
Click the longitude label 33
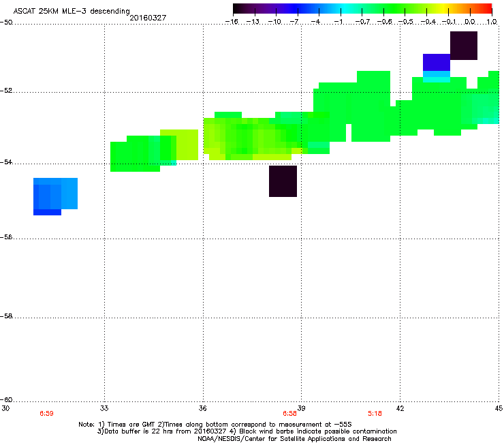tap(104, 408)
